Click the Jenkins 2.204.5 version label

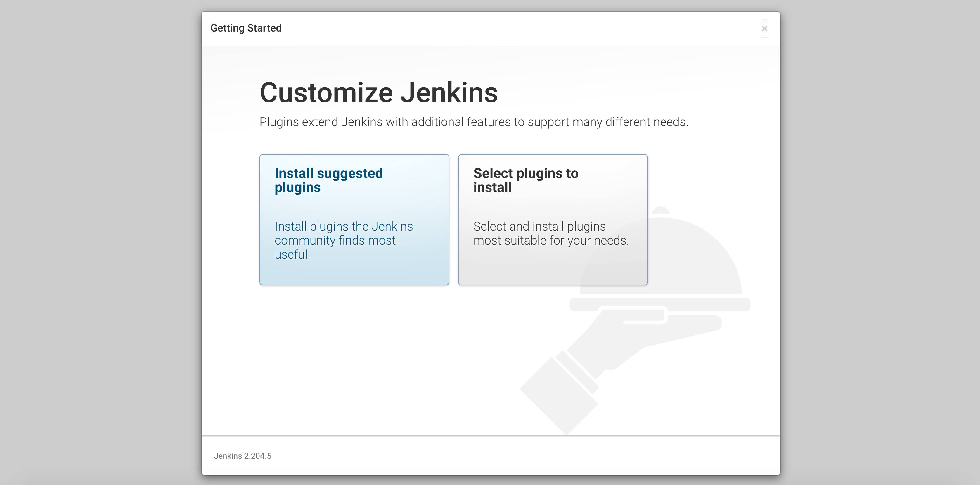click(242, 456)
